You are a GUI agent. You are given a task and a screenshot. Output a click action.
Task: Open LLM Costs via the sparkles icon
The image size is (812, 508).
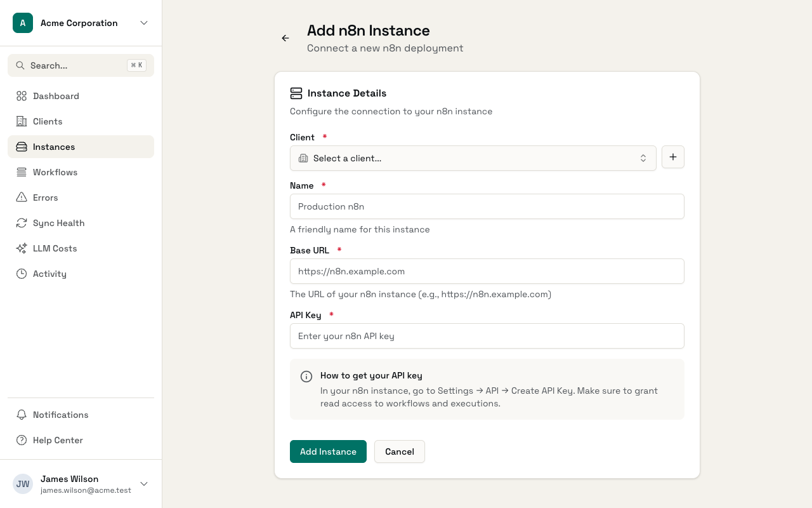(21, 248)
